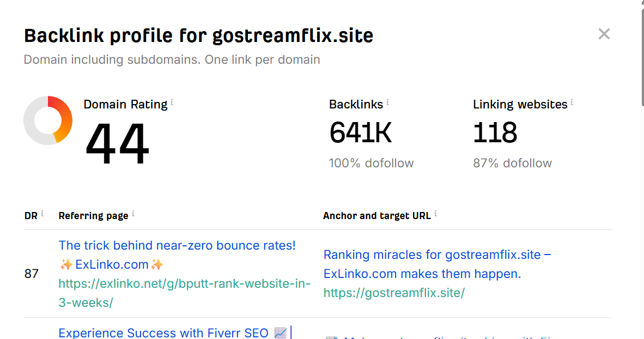The width and height of the screenshot is (644, 339).
Task: Open the https://gostreamflix.site/ target URL
Action: 394,293
